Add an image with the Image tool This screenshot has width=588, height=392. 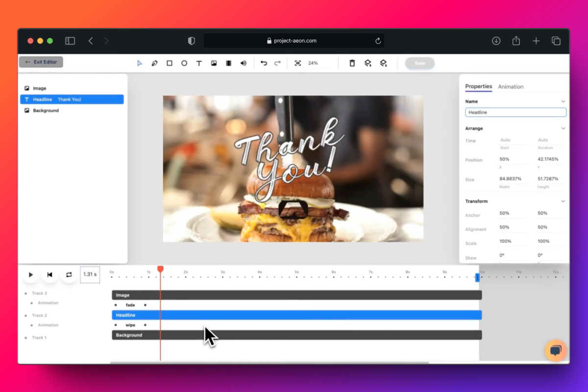214,63
